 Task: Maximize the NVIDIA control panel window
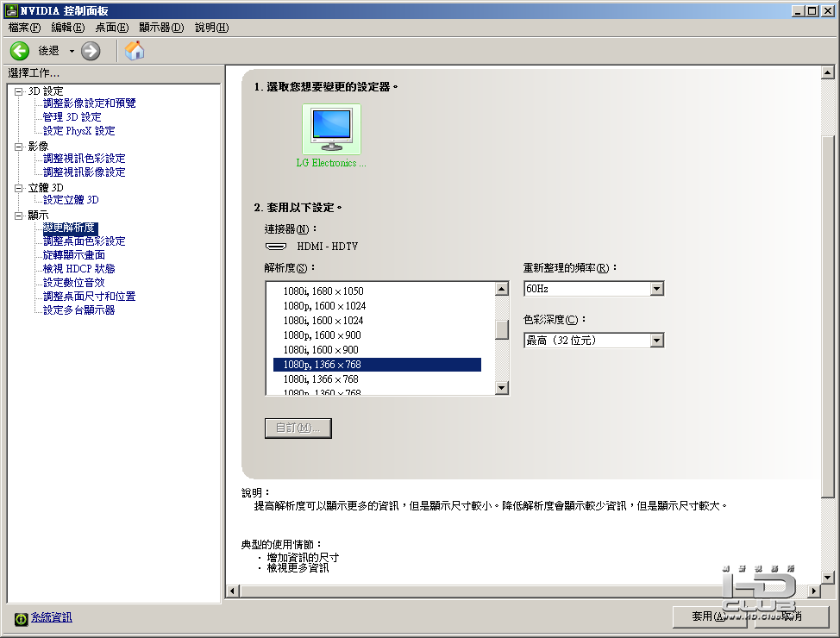click(x=812, y=10)
